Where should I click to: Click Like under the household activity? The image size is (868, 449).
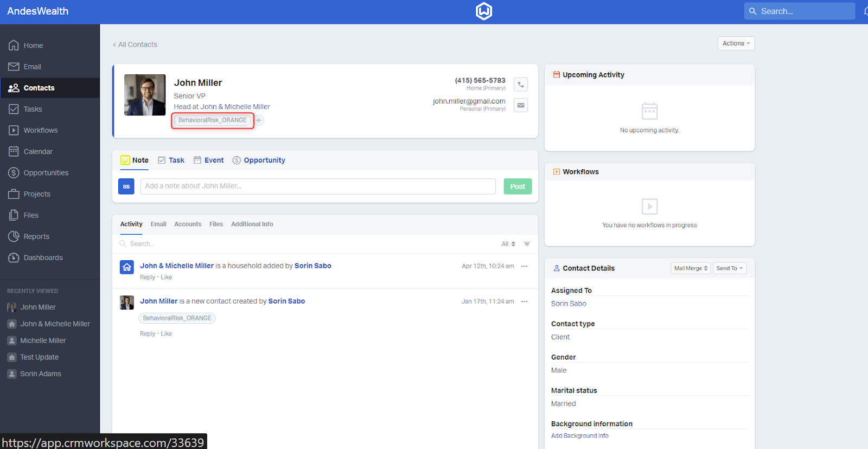(x=167, y=277)
